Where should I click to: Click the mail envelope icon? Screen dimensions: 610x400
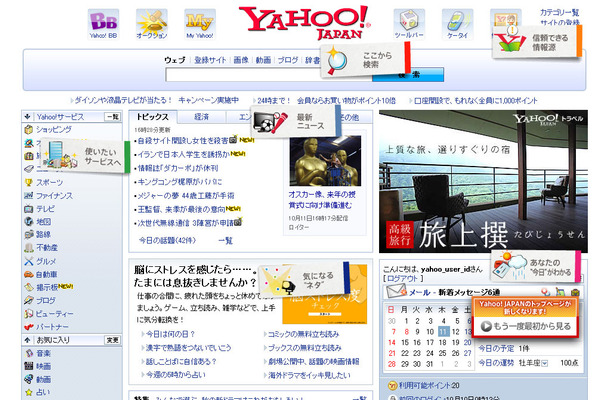[396, 291]
